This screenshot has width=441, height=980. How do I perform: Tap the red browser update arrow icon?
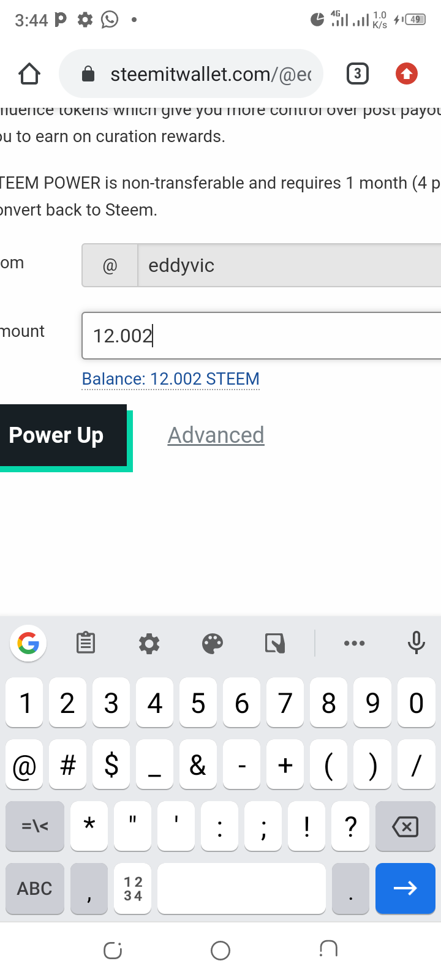407,74
